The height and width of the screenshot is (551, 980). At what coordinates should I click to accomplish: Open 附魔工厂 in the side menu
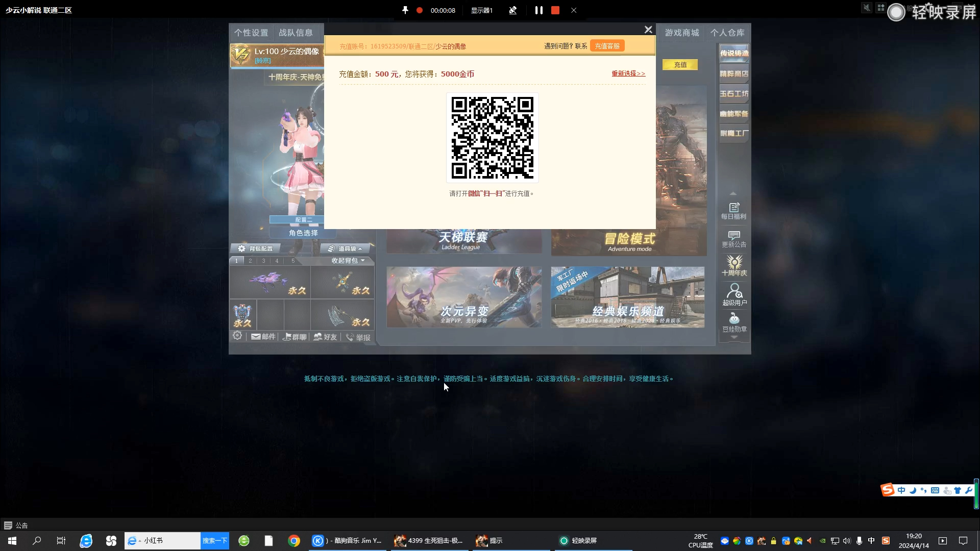click(734, 134)
